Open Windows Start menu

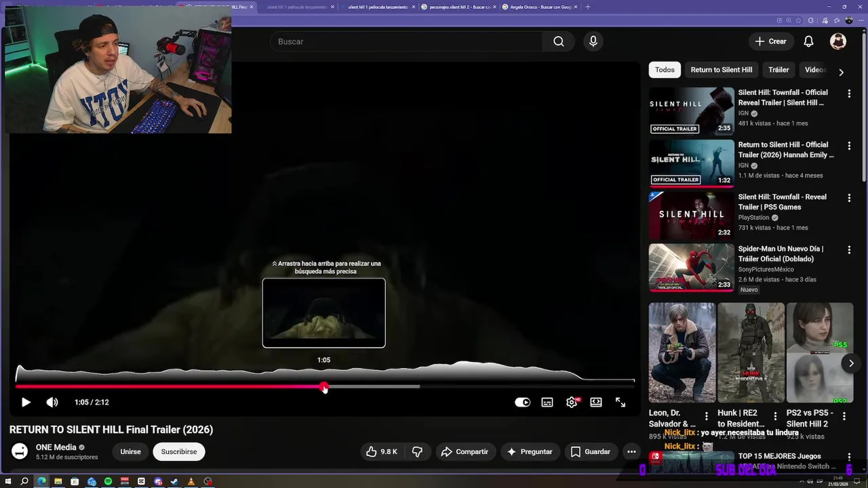(x=8, y=481)
